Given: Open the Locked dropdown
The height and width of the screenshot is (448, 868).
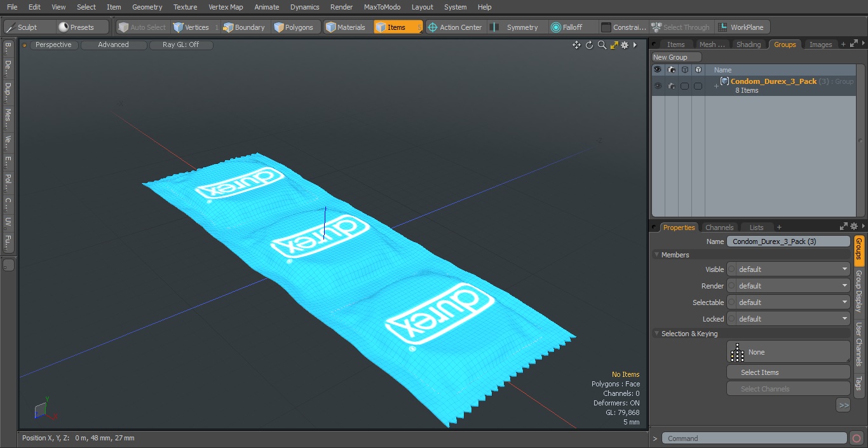Looking at the screenshot, I should point(793,319).
